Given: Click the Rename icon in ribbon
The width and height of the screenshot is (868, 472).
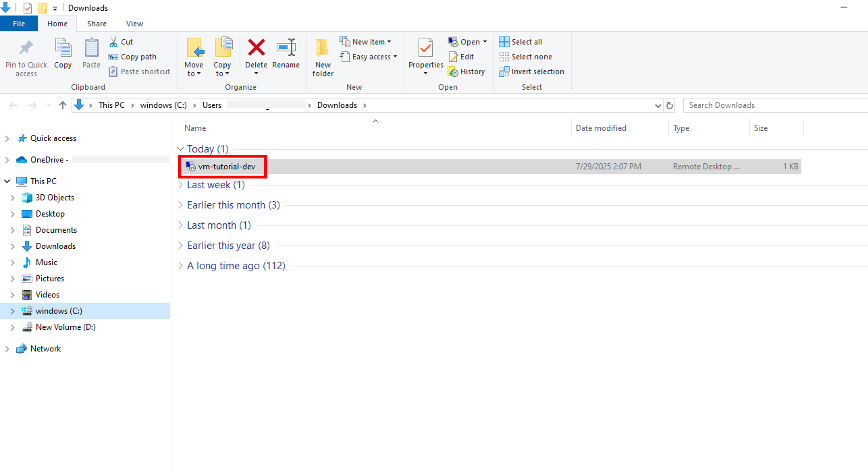Looking at the screenshot, I should [x=286, y=48].
